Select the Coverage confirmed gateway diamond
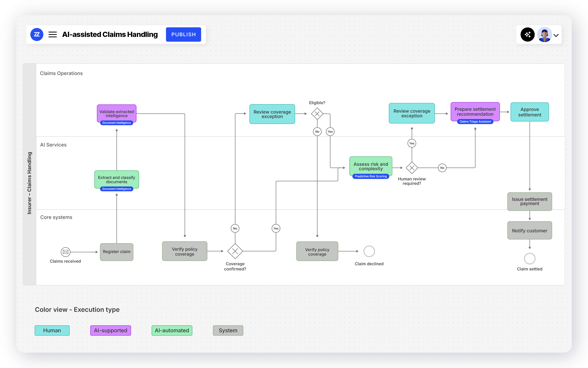Viewport: 588px width, 368px height. pyautogui.click(x=235, y=251)
